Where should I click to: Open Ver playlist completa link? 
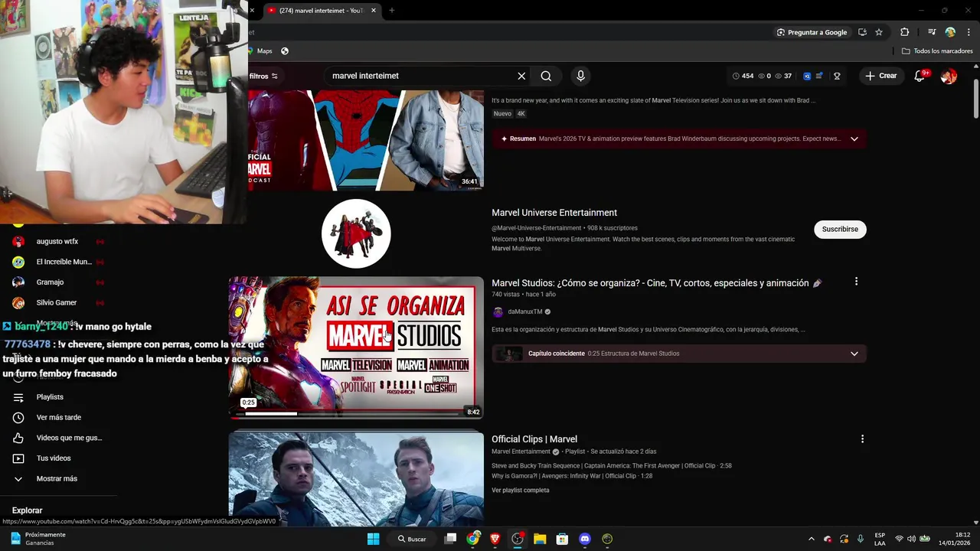(x=521, y=490)
